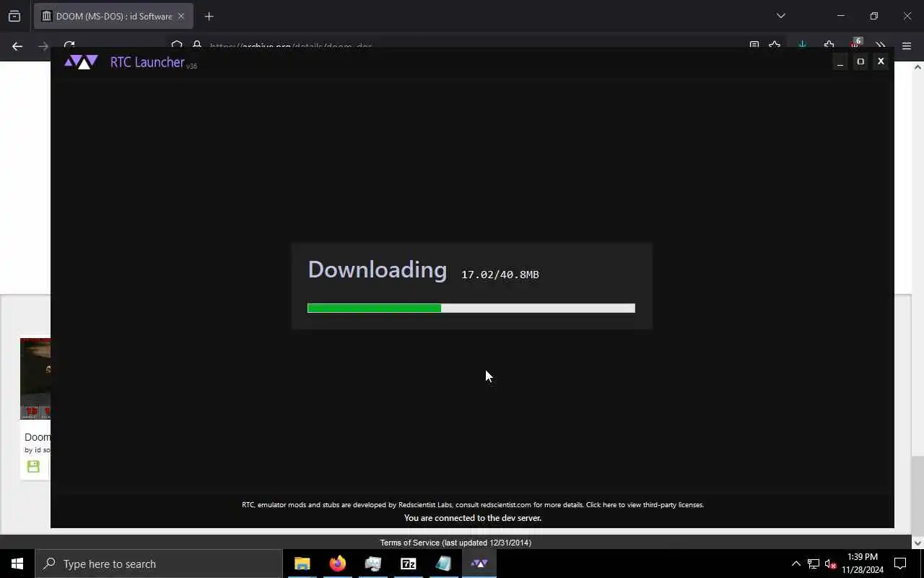The image size is (924, 578).
Task: Click the Doom title under the thumbnail
Action: pyautogui.click(x=38, y=437)
